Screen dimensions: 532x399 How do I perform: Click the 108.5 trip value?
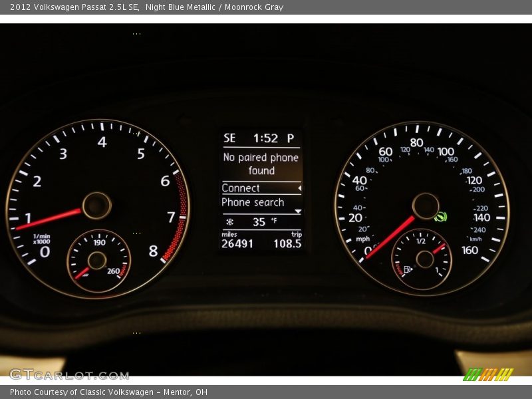[287, 243]
